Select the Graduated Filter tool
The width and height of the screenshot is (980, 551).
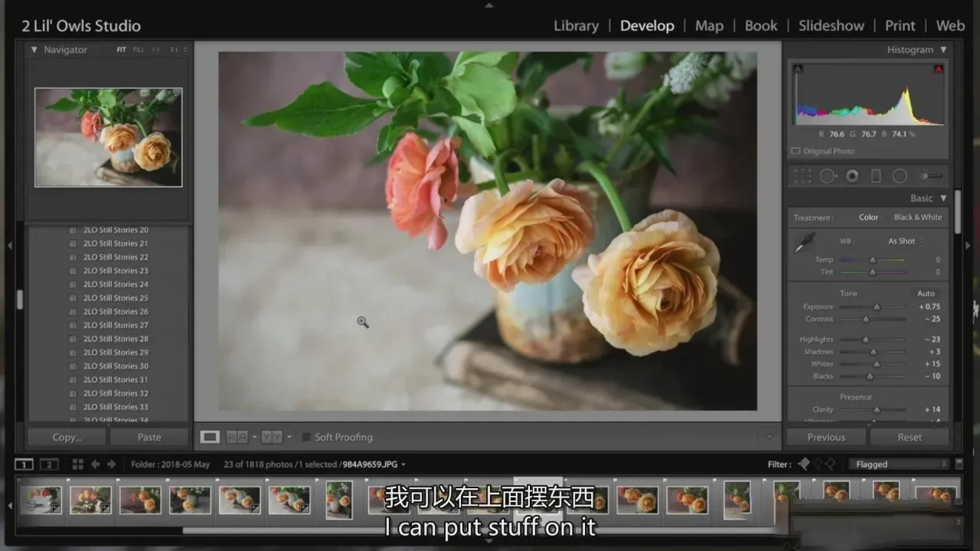pos(876,176)
